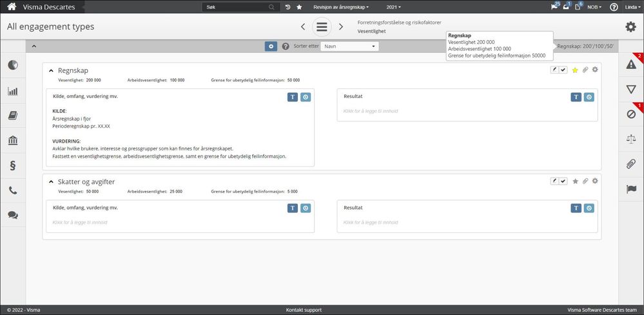Open Kontakt support link in footer
Screen dimensions: 644x315
click(304, 310)
